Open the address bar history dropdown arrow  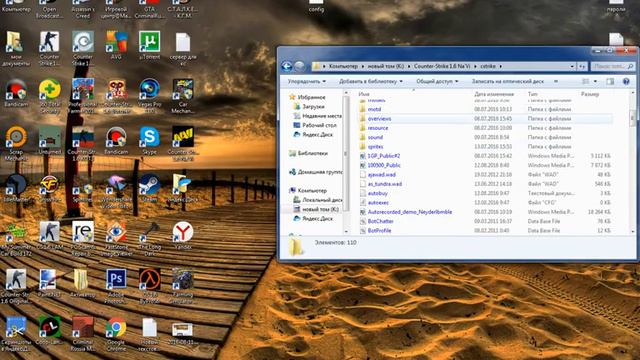pos(572,66)
